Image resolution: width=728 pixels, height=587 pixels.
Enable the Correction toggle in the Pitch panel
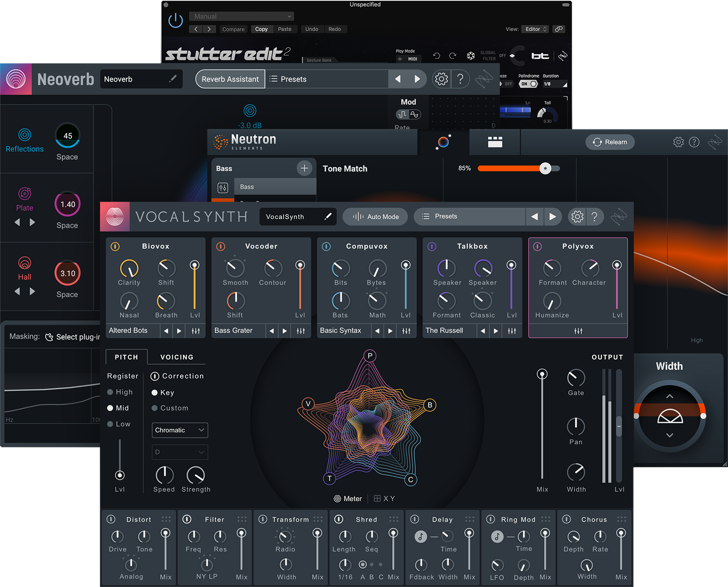[155, 376]
